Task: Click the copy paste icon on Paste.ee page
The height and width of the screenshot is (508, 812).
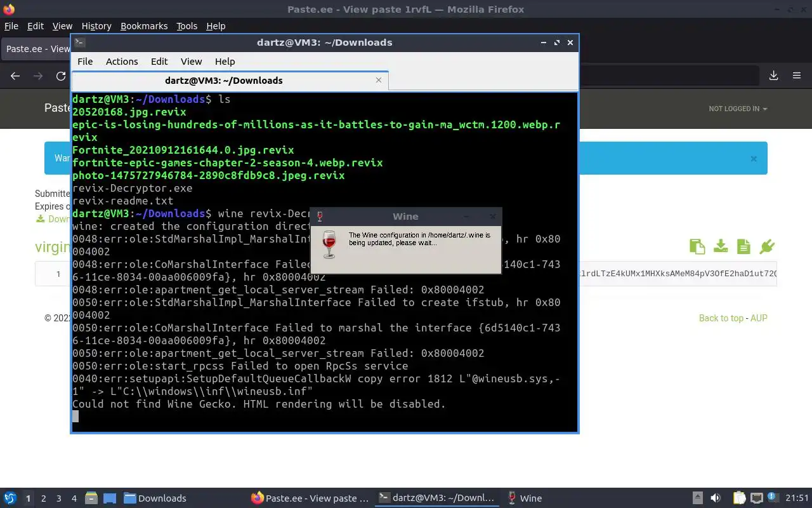Action: pyautogui.click(x=697, y=246)
